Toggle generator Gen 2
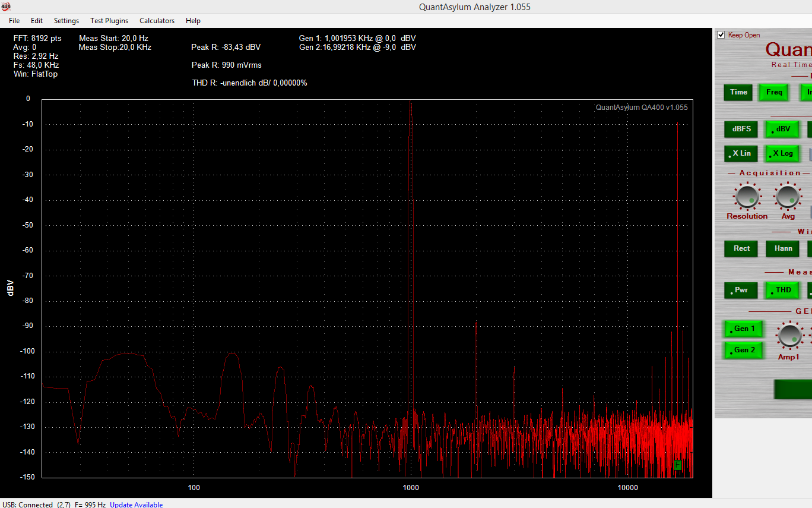Image resolution: width=812 pixels, height=508 pixels. [x=743, y=350]
